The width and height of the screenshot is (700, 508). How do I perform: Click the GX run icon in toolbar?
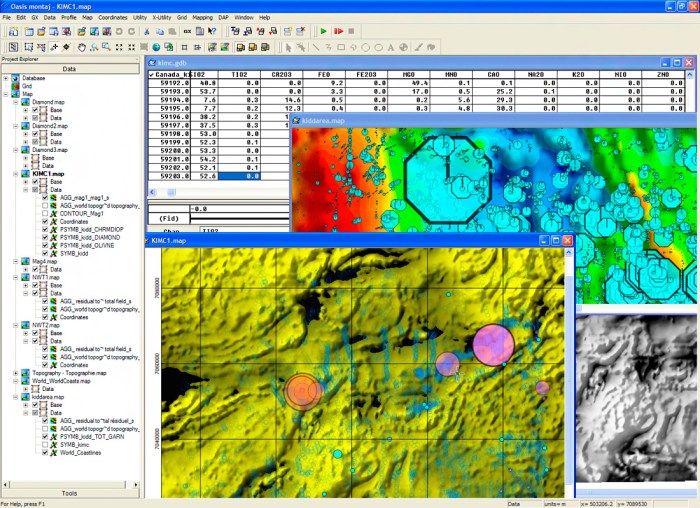[187, 31]
